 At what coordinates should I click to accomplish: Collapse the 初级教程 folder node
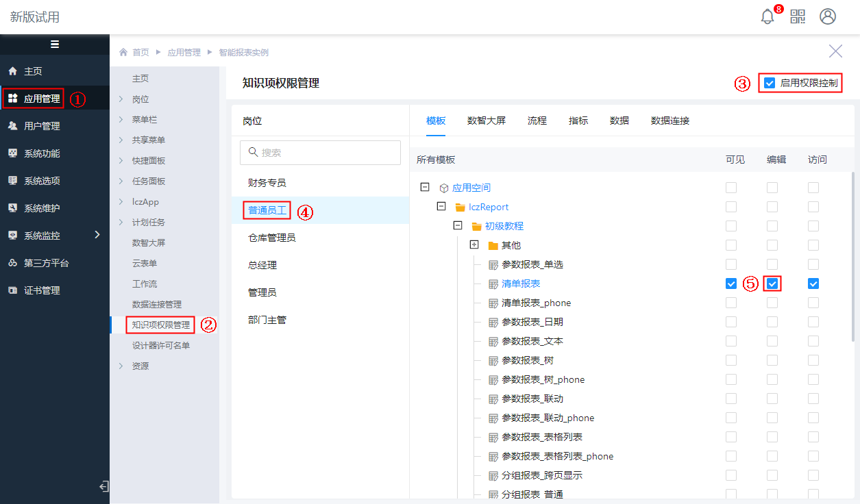coord(458,226)
